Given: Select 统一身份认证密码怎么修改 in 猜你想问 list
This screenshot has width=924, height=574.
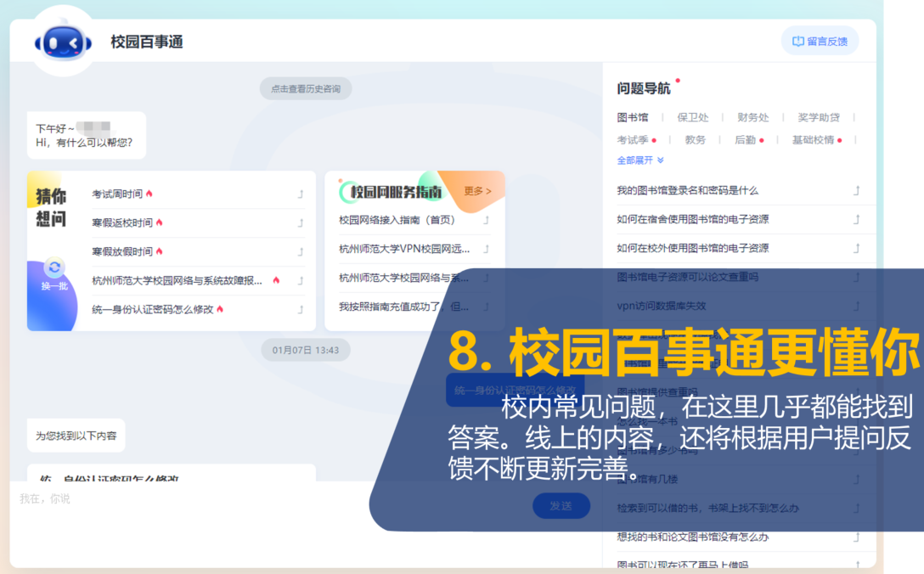Looking at the screenshot, I should tap(153, 309).
